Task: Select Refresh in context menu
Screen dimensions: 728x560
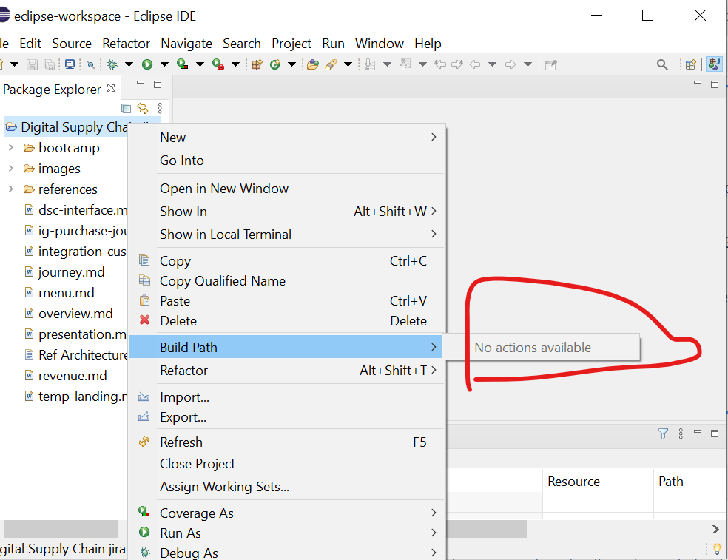Action: pyautogui.click(x=287, y=442)
